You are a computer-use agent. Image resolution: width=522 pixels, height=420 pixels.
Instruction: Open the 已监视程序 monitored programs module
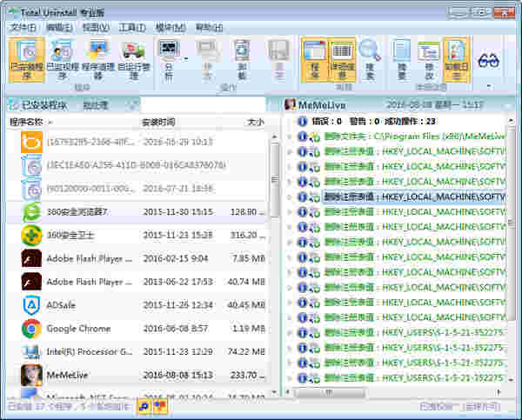[60, 57]
